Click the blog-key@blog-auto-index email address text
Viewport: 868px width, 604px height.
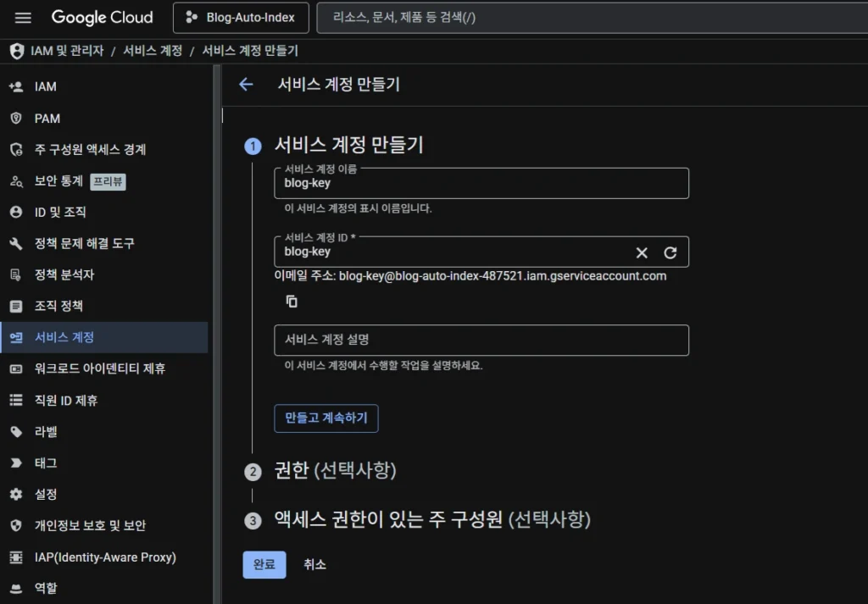click(503, 276)
